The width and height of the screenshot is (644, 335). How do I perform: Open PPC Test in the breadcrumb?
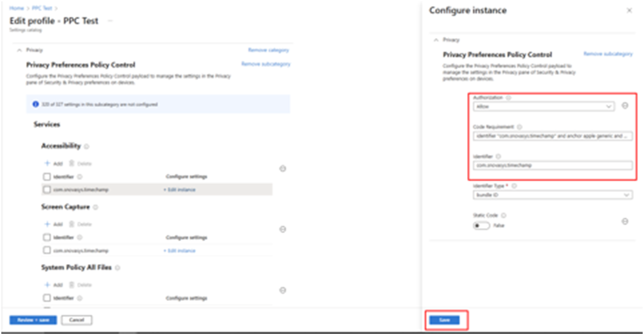tap(41, 8)
